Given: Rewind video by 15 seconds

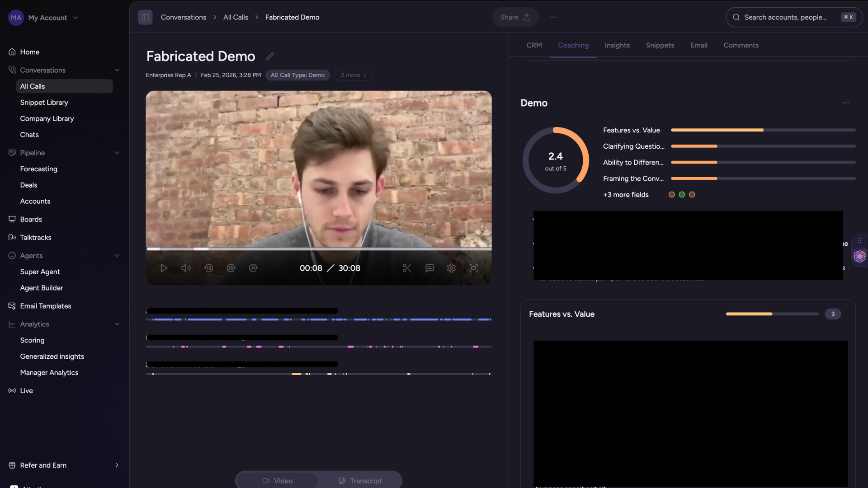Looking at the screenshot, I should click(x=208, y=268).
